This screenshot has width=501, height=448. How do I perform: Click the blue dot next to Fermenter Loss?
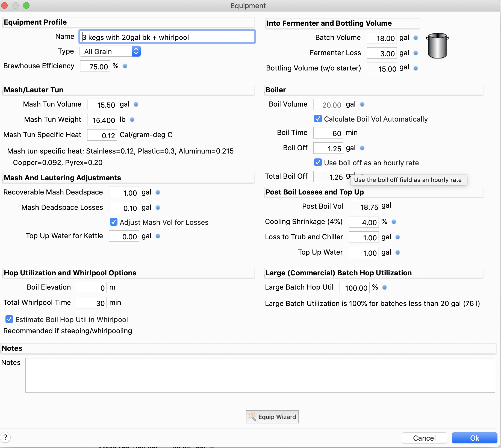pos(416,53)
